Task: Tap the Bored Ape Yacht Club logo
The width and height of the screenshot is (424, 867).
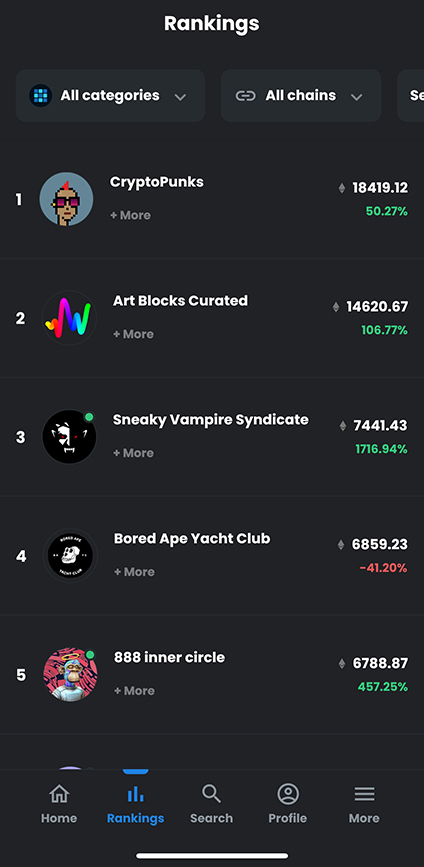Action: click(70, 556)
